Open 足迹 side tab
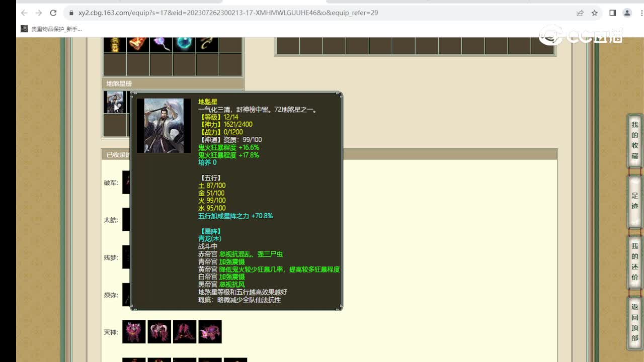This screenshot has width=644, height=362. pos(634,201)
